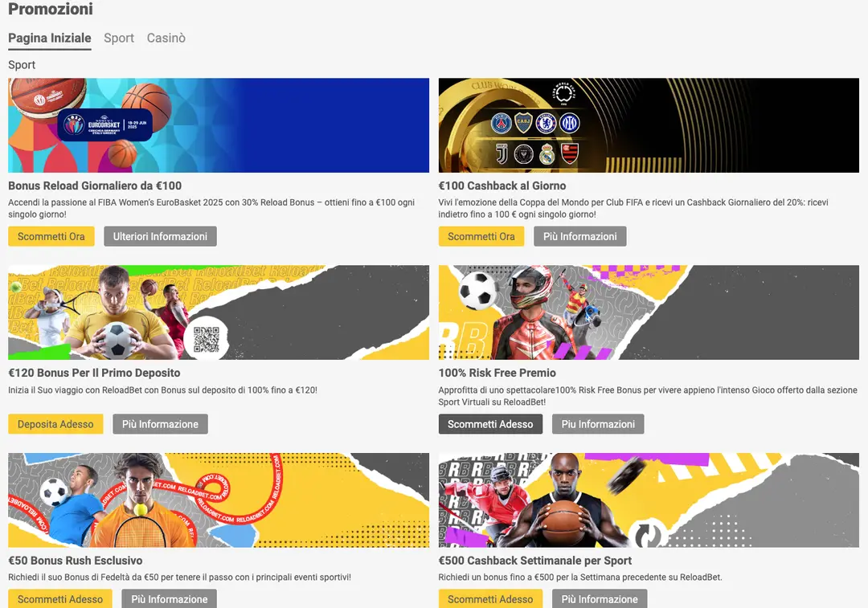The height and width of the screenshot is (608, 868).
Task: Open Ulteriori Informazioni for Reload Bonus
Action: click(160, 236)
